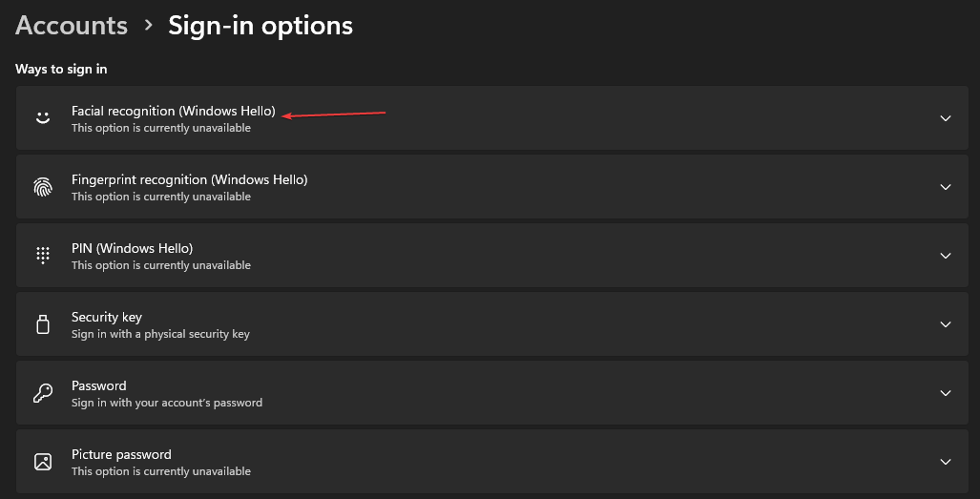Viewport: 980px width, 499px height.
Task: Select Facial recognition (Windows Hello) label
Action: point(173,112)
